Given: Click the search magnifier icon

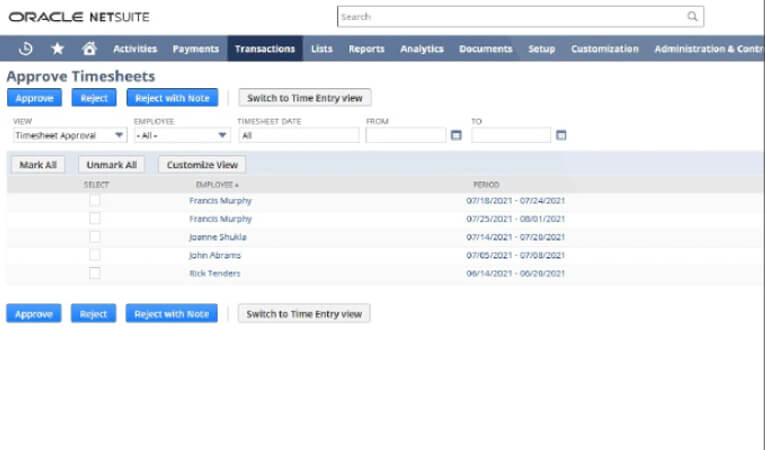Looking at the screenshot, I should point(692,17).
